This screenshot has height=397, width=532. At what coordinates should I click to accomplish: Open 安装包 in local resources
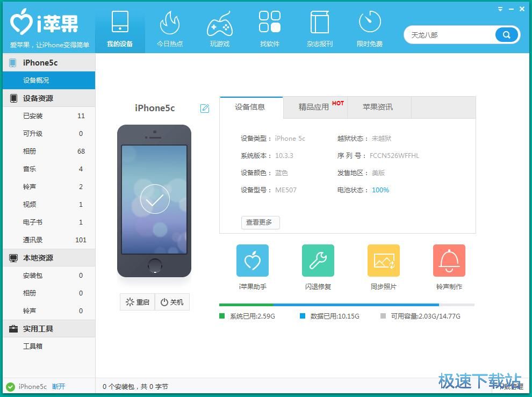(49, 276)
